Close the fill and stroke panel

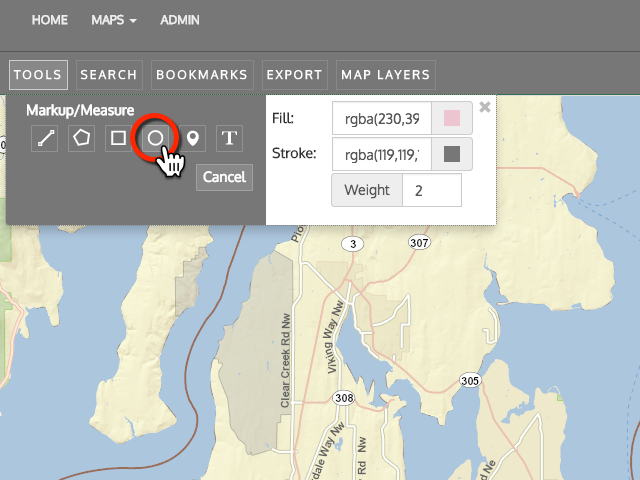[485, 107]
